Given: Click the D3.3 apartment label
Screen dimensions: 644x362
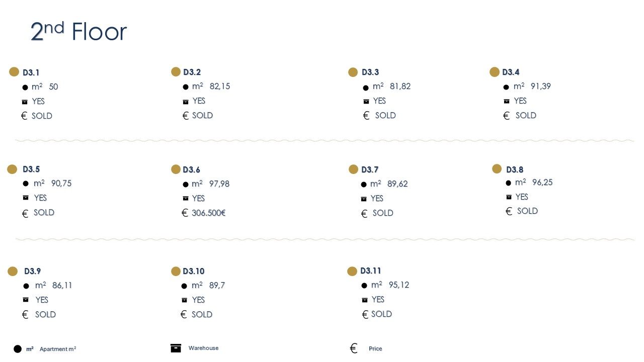Looking at the screenshot, I should [370, 72].
